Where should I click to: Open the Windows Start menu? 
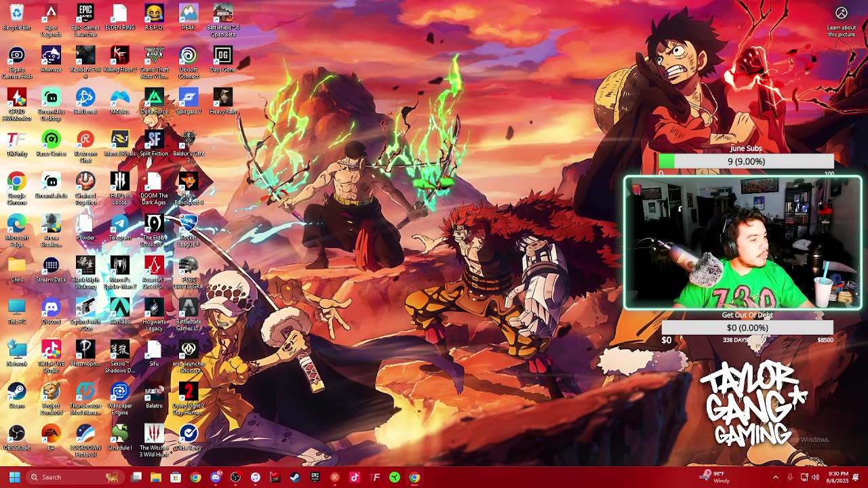click(14, 477)
